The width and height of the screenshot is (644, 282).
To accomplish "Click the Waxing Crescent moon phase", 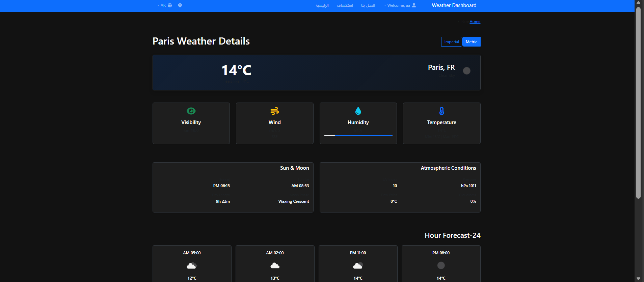I will click(x=294, y=201).
